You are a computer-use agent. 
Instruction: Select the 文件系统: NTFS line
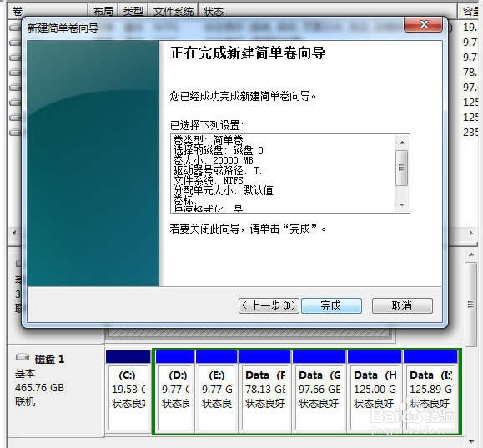pyautogui.click(x=208, y=180)
